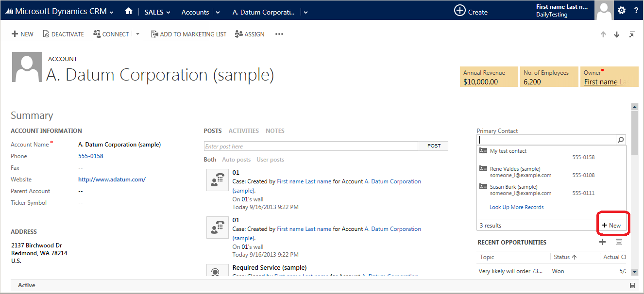Click the save icon in status bar
Image resolution: width=644 pixels, height=294 pixels.
click(x=632, y=285)
